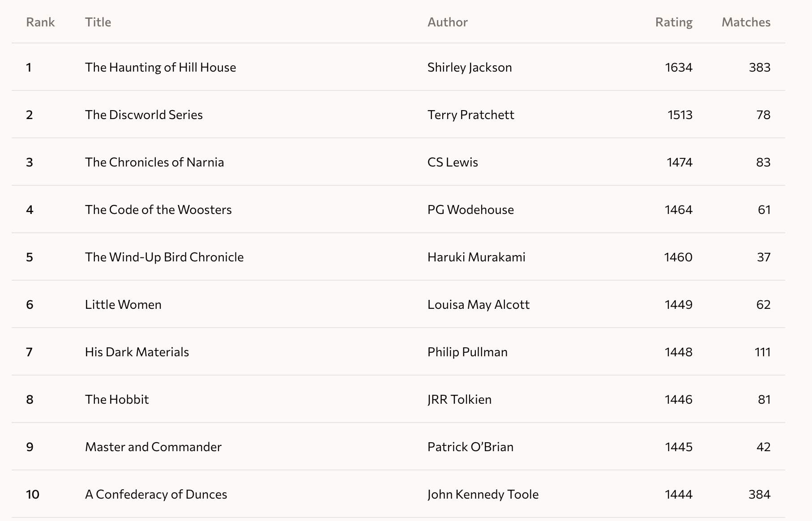Select The Chronicles of Narnia row
This screenshot has width=812, height=521.
pyautogui.click(x=398, y=162)
